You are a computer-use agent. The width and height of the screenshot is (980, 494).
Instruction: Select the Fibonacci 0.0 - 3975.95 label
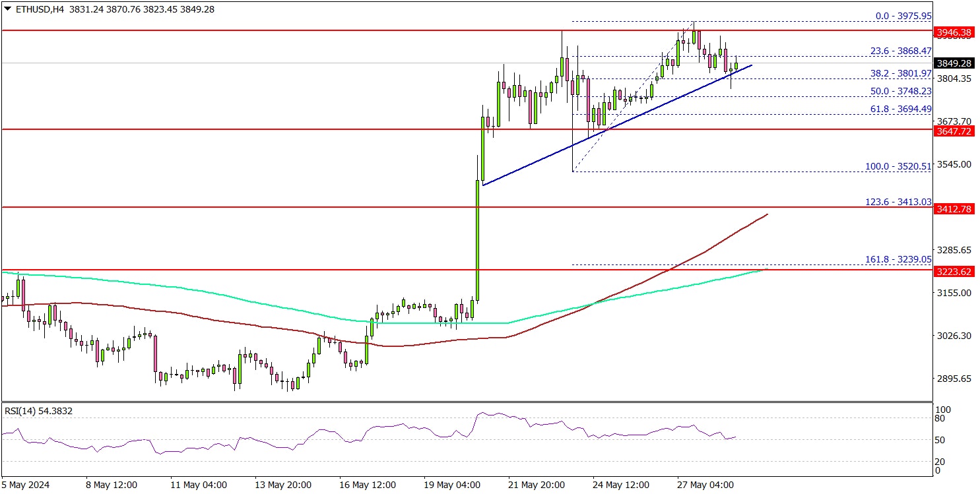[898, 16]
